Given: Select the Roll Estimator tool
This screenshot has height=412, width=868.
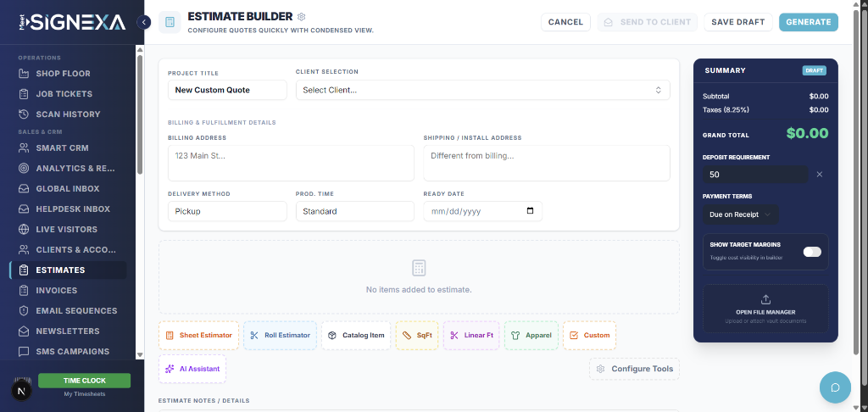Looking at the screenshot, I should click(280, 336).
